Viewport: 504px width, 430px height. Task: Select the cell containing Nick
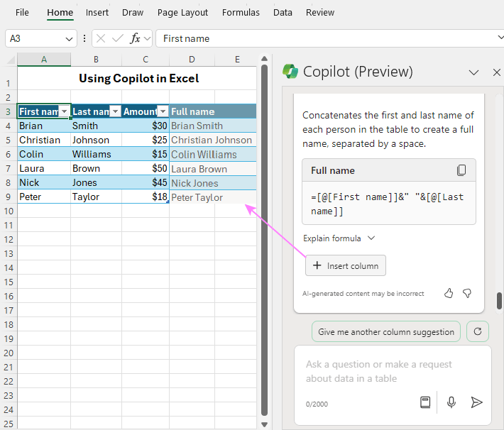click(x=44, y=182)
